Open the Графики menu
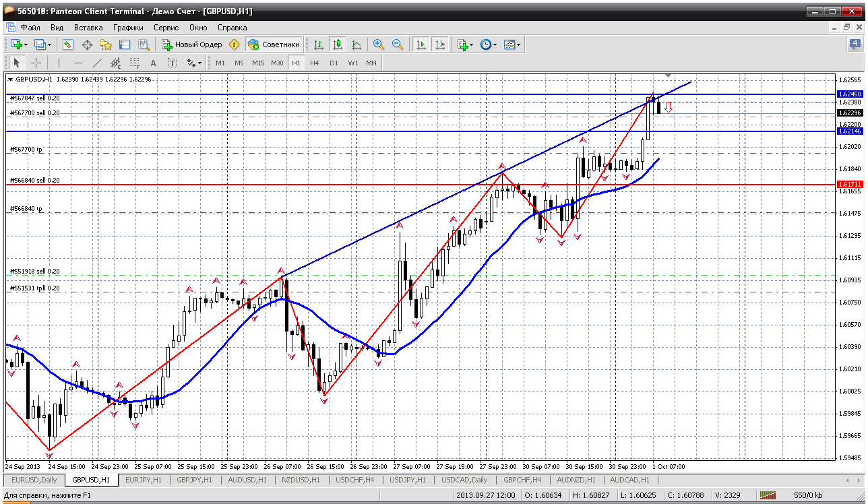Viewport: 868px width, 504px height. click(128, 28)
